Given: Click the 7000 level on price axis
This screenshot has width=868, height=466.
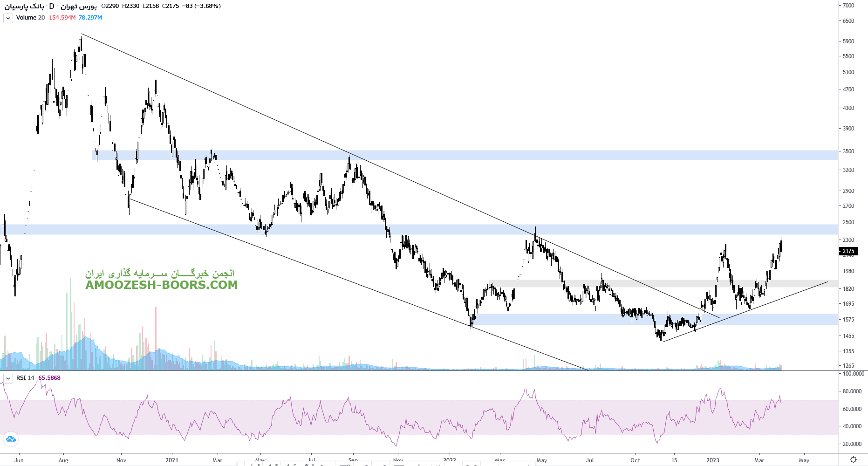Looking at the screenshot, I should click(848, 6).
